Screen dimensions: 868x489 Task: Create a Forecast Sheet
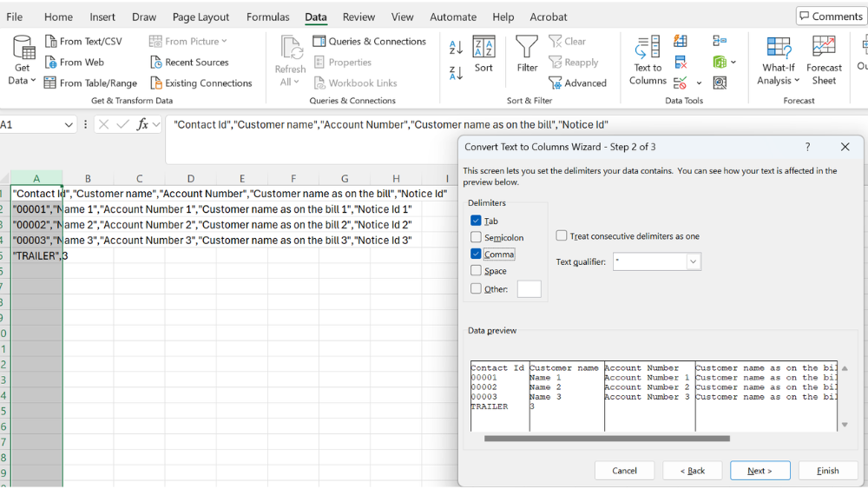824,61
